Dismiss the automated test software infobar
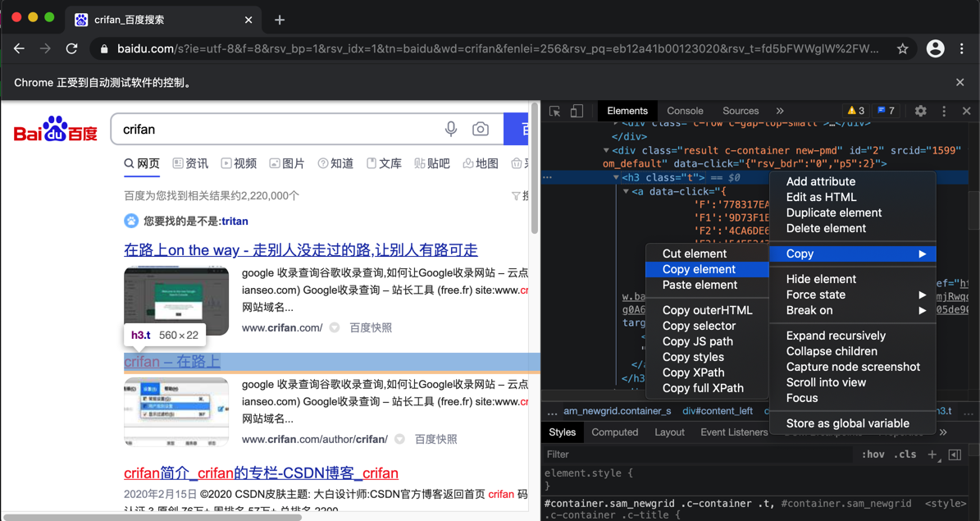 tap(960, 83)
